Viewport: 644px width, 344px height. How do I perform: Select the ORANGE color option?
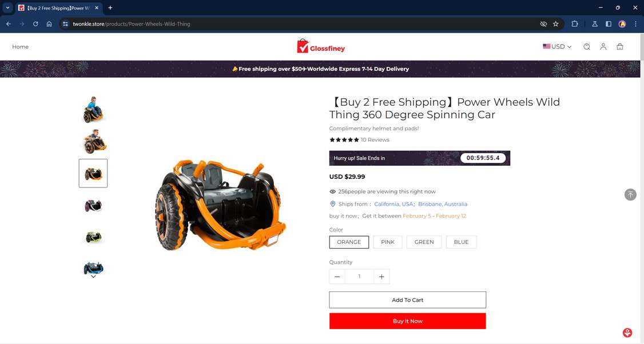tap(349, 242)
